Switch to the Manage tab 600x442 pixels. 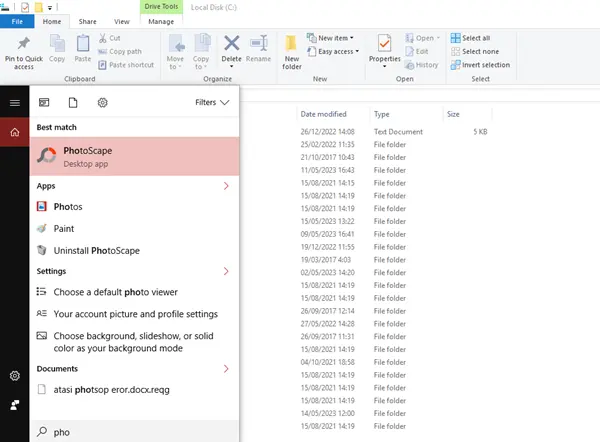(161, 21)
